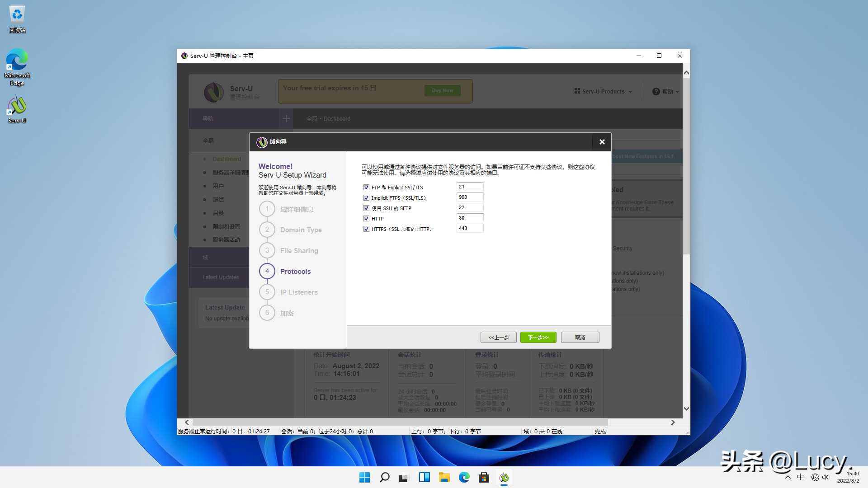Toggle FTP to Explicit SSL/TLS checkbox

click(366, 187)
